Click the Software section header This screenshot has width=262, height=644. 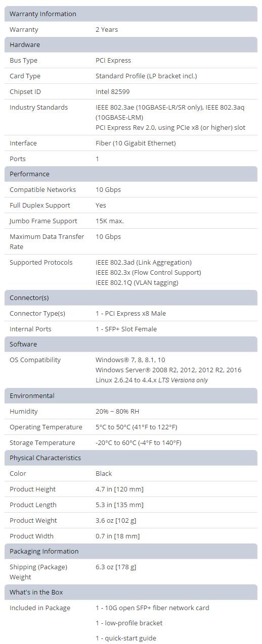pyautogui.click(x=131, y=344)
